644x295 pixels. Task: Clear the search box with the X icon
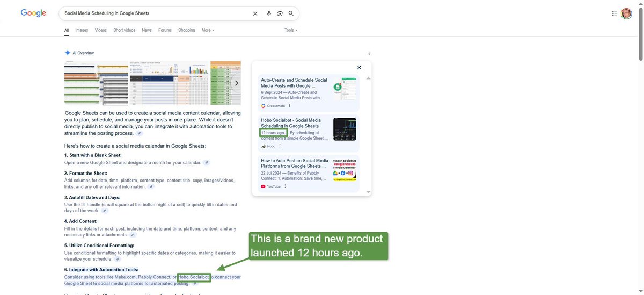(x=255, y=13)
